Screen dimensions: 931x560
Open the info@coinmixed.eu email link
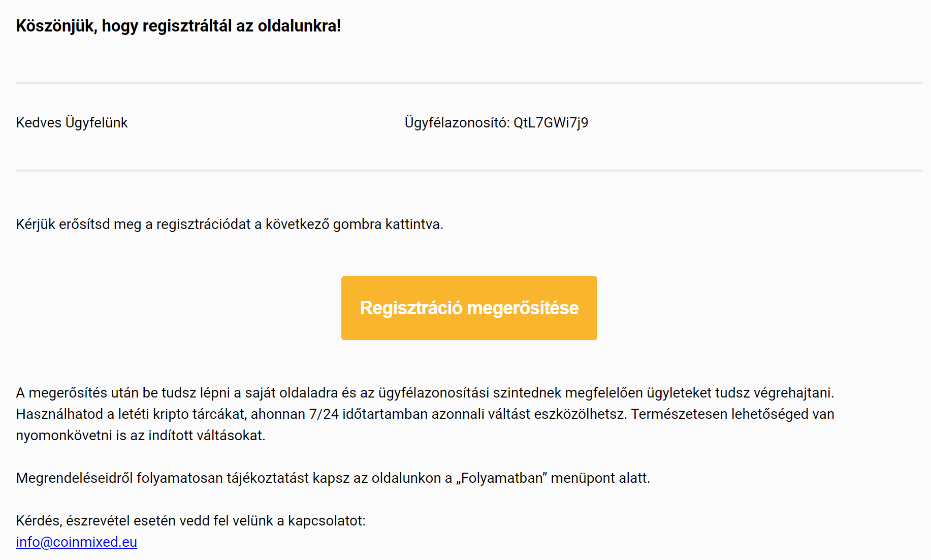(x=76, y=542)
